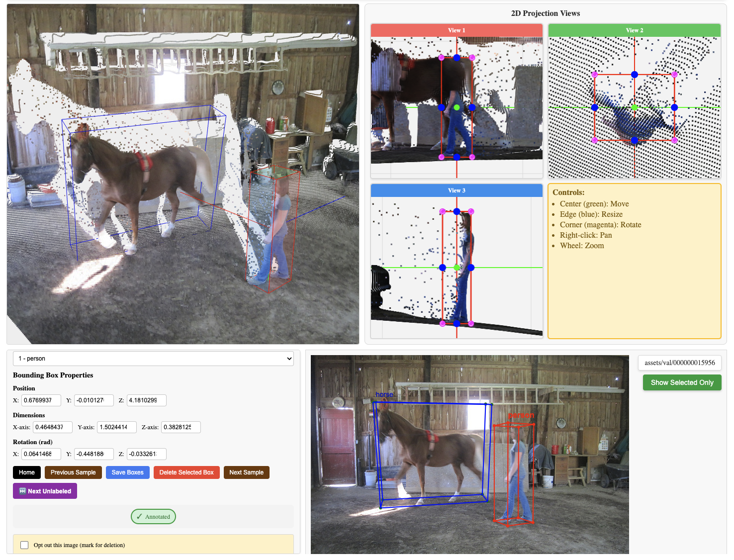Select the Z-axis dimension field
Image resolution: width=734 pixels, height=560 pixels.
181,427
